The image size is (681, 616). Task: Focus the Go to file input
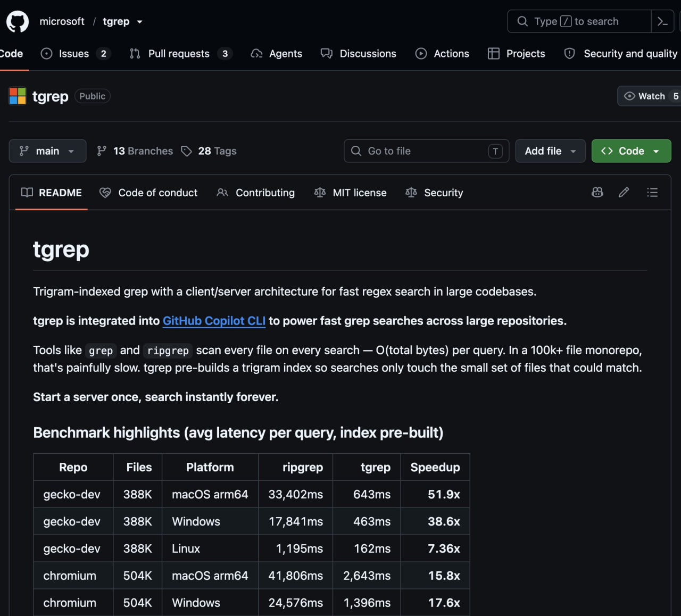click(426, 151)
